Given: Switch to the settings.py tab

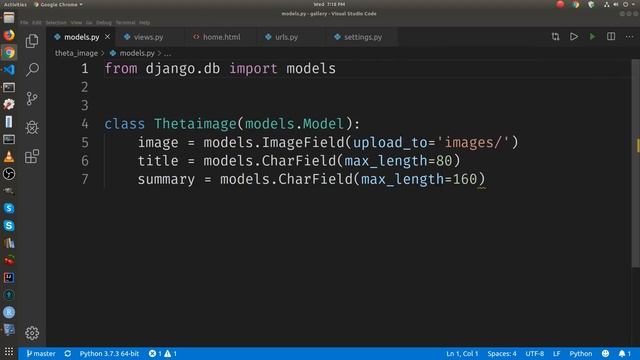Looking at the screenshot, I should pyautogui.click(x=362, y=37).
